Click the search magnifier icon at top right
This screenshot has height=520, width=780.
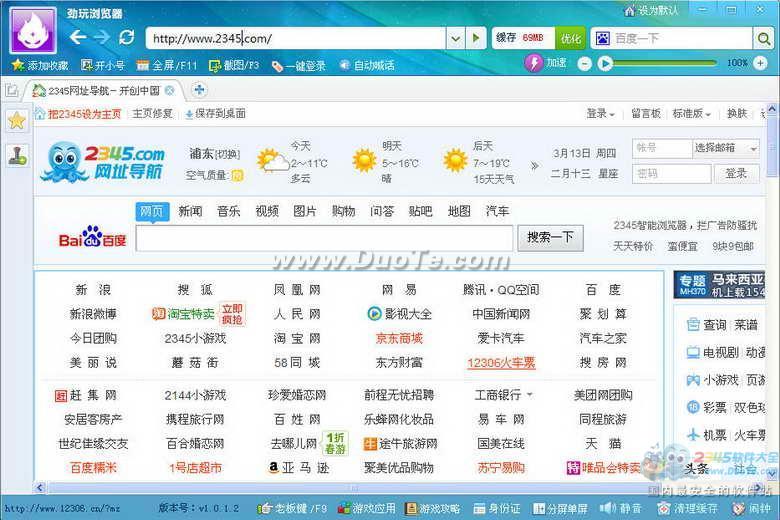point(764,38)
